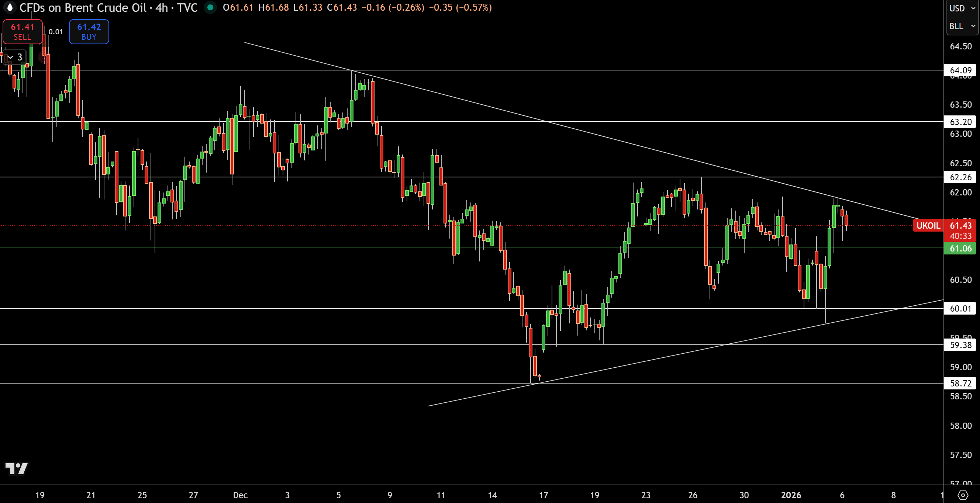
Task: Click the 17 date on time axis
Action: (544, 495)
